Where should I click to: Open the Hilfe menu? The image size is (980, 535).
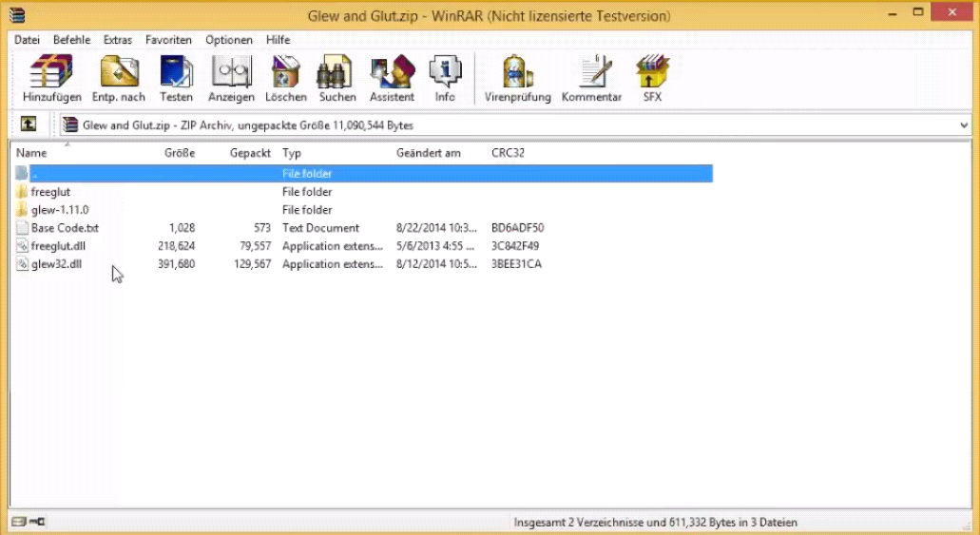point(279,39)
